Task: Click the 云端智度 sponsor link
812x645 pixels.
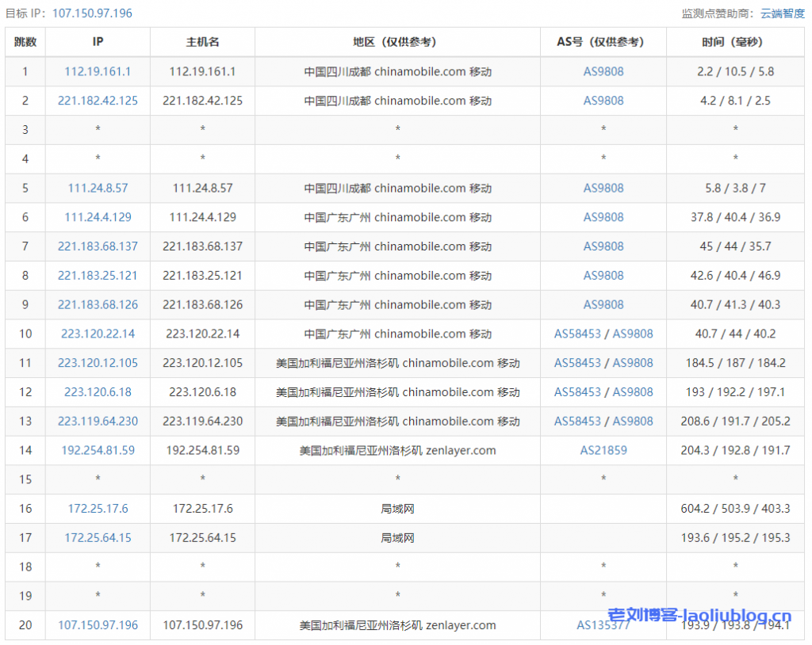Action: pyautogui.click(x=782, y=13)
